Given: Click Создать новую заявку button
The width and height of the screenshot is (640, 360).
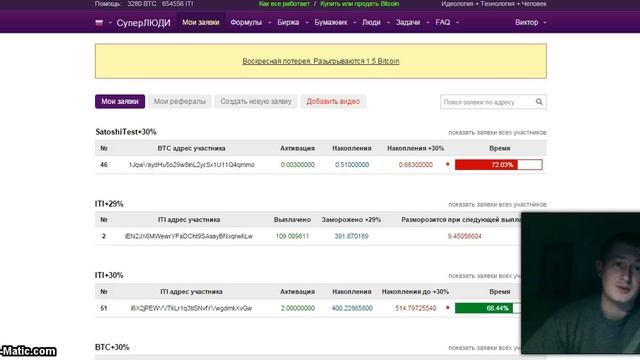Looking at the screenshot, I should 256,102.
